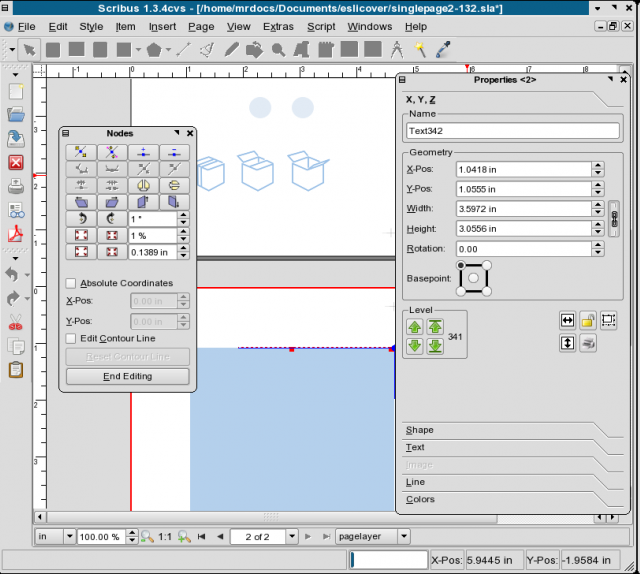Toggle the width-height chain link button

coord(614,218)
